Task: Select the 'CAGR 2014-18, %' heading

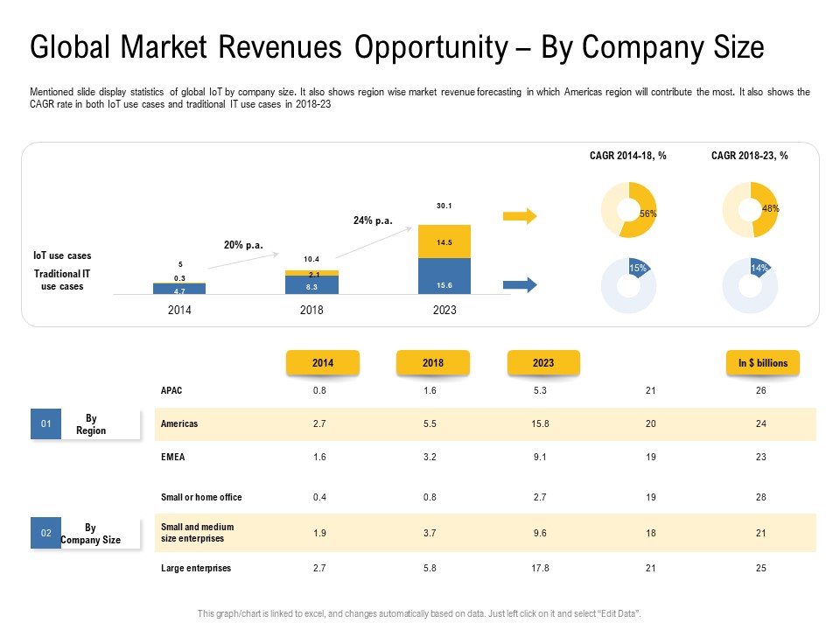Action: (628, 156)
